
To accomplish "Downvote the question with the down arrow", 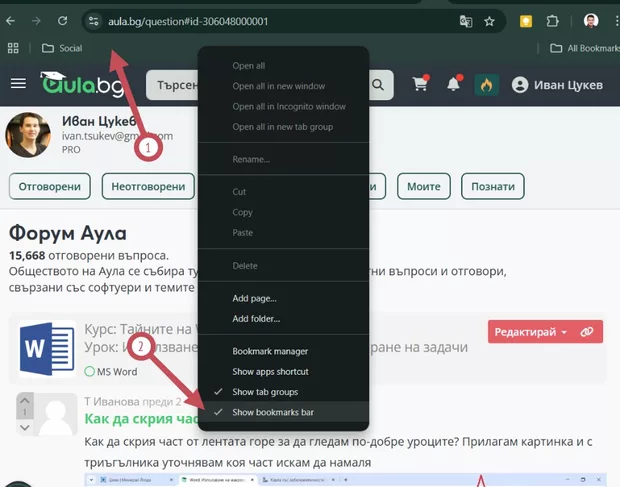I will click(x=25, y=427).
